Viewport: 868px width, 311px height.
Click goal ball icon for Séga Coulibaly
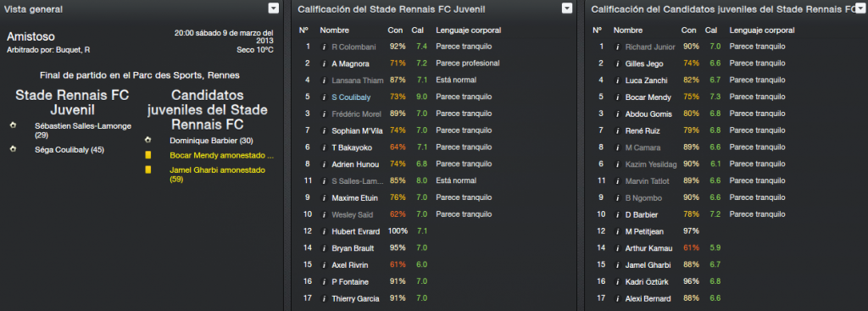coord(13,149)
